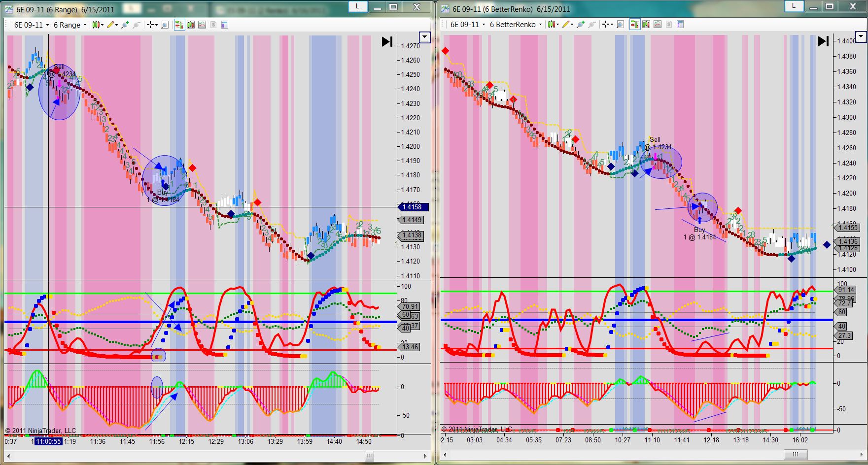
Task: Open chart Properties in the 6 Range toolbar
Action: tap(225, 25)
